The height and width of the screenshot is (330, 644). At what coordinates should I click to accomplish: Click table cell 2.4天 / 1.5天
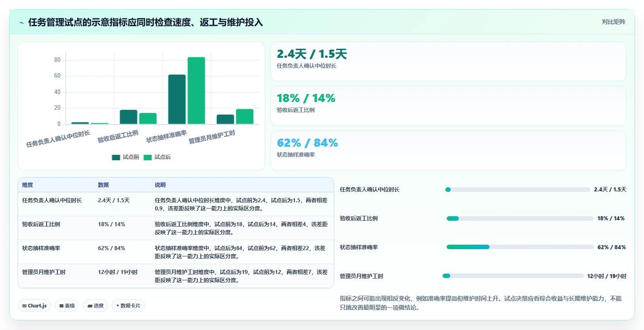click(x=114, y=200)
